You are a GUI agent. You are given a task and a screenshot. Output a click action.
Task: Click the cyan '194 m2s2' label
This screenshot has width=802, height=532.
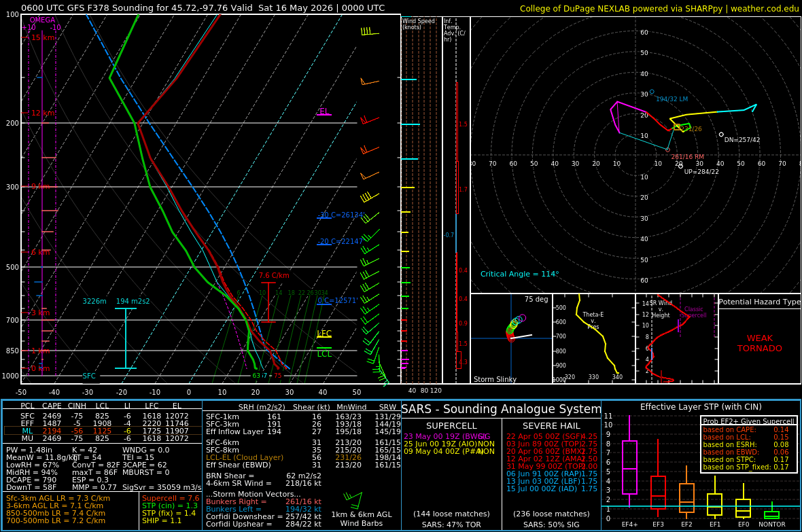coord(133,301)
